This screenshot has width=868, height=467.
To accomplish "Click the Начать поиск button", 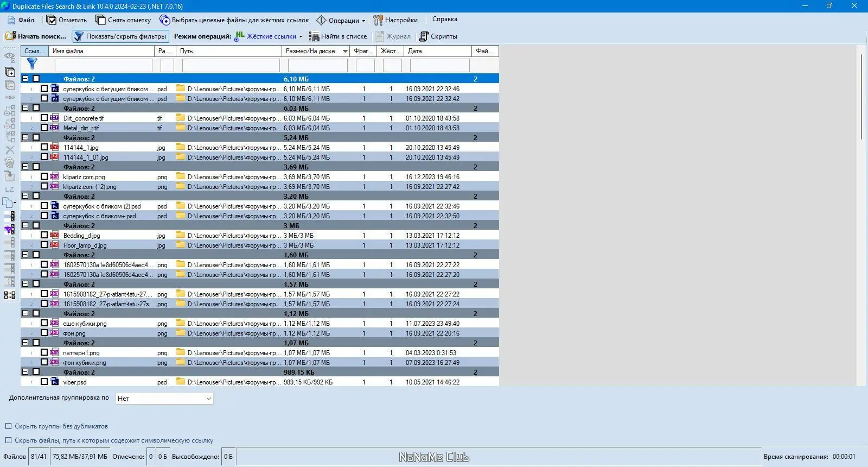I will [36, 36].
